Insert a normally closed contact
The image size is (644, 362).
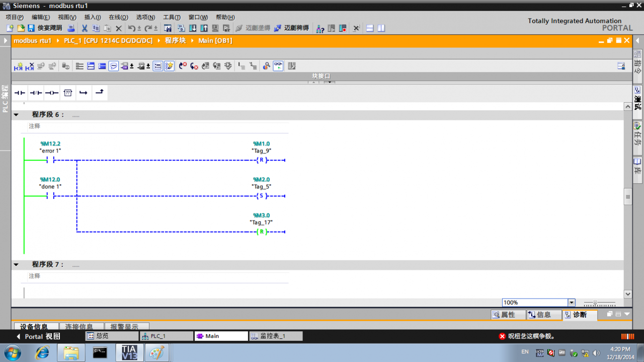tap(36, 93)
